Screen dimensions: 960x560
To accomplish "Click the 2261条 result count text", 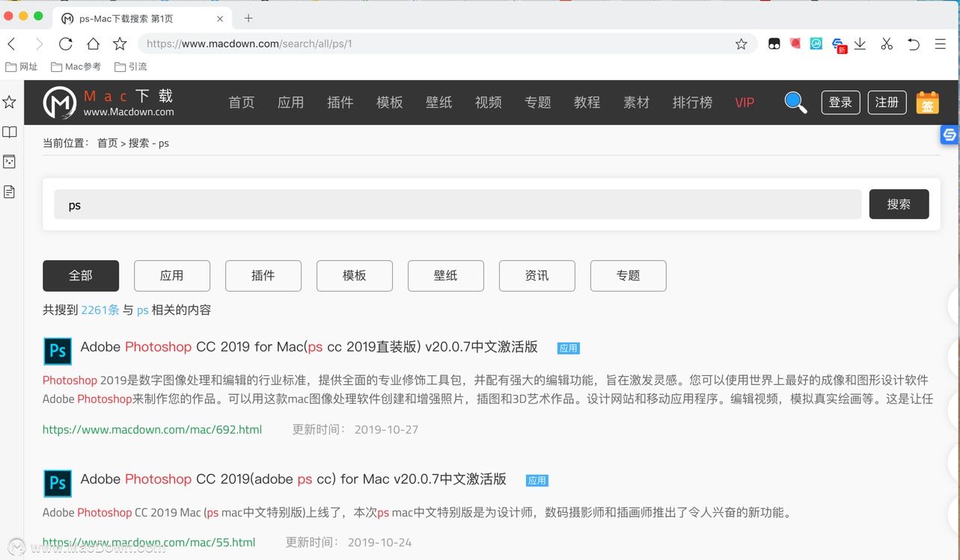I will coord(100,310).
